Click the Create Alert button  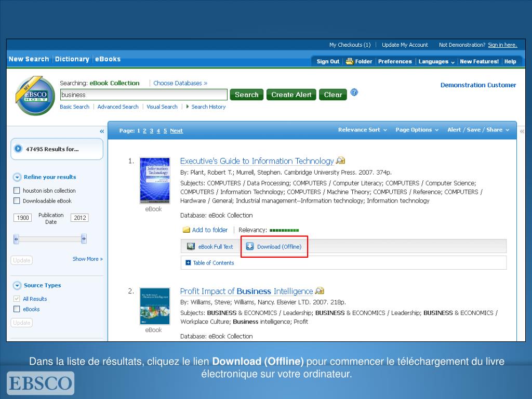(x=291, y=95)
